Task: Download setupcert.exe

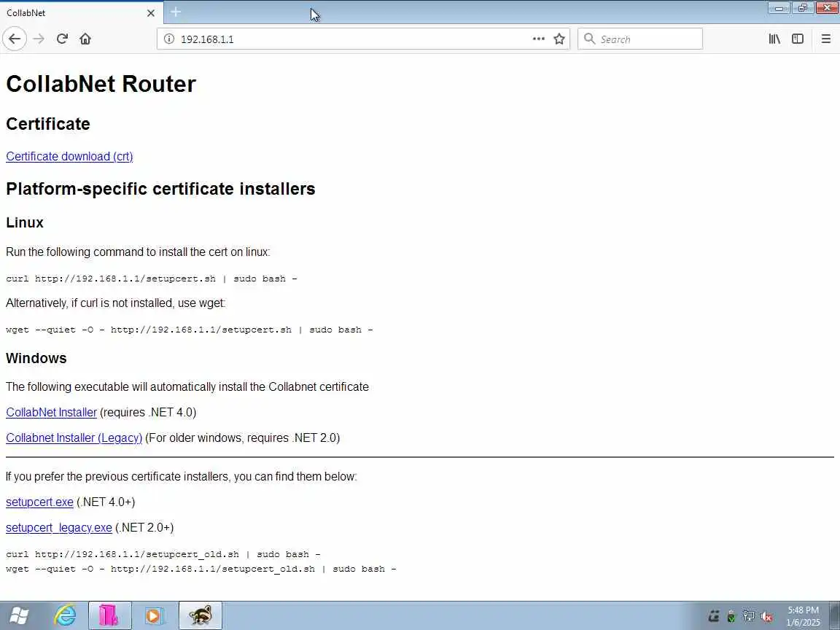Action: pos(39,502)
